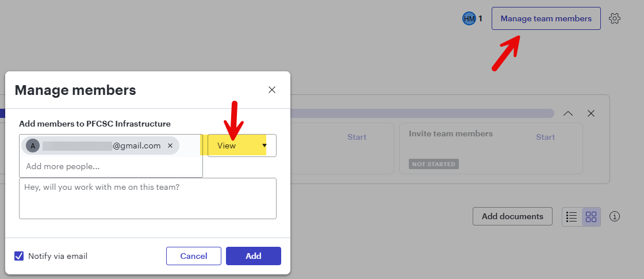Collapse the onboarding panel chevron

568,113
